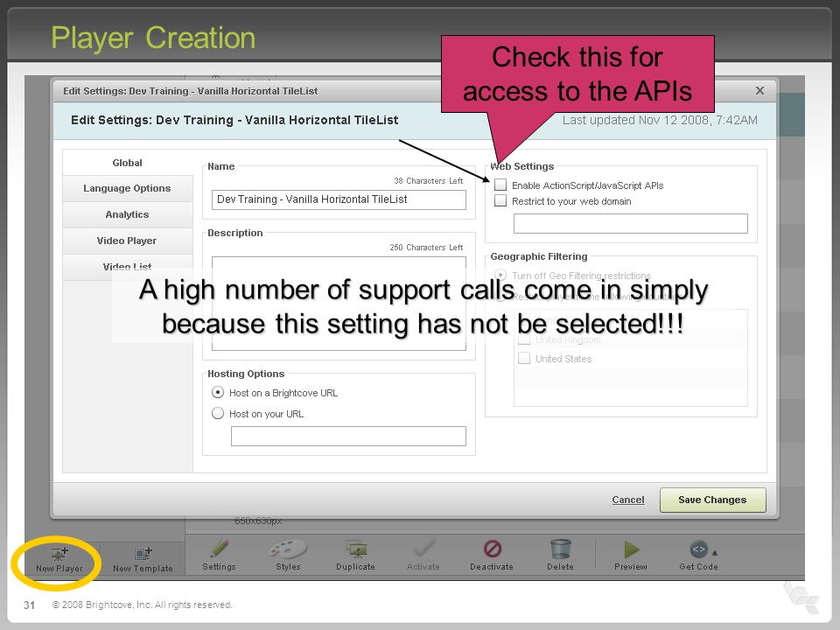Switch to the Video Player tab
This screenshot has height=630, width=840.
[128, 241]
